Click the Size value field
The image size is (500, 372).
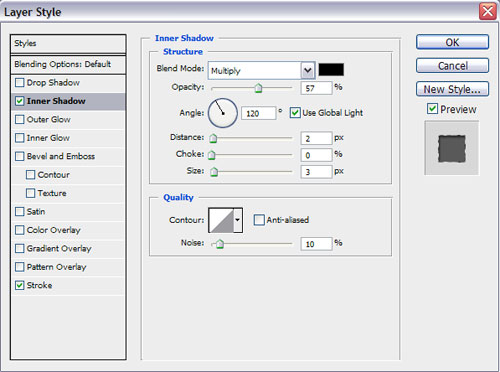click(316, 172)
